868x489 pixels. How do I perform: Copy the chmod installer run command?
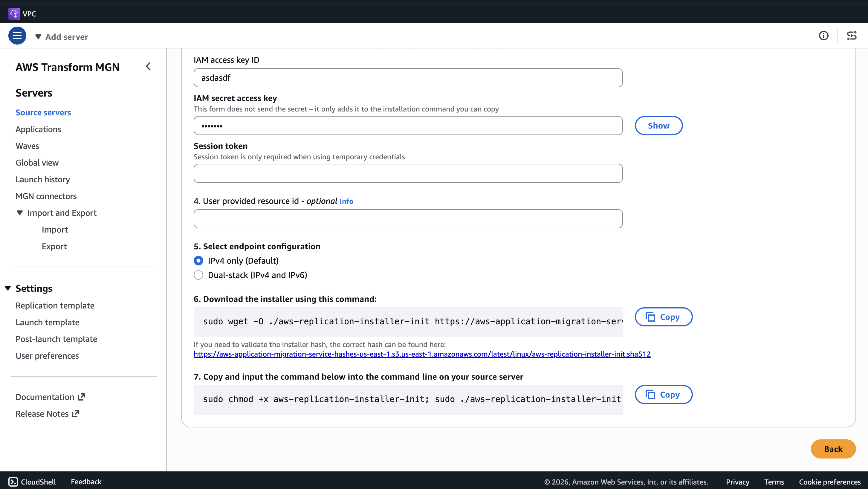tap(664, 395)
